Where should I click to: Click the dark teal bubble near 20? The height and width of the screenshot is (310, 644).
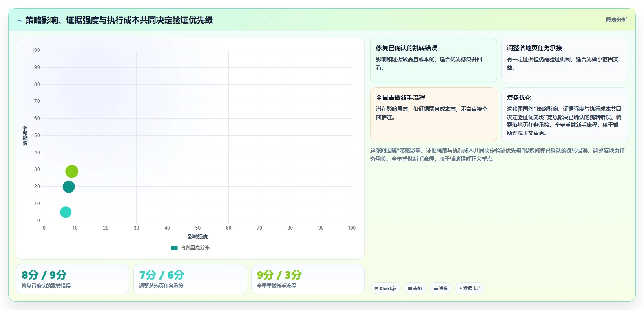click(x=69, y=187)
